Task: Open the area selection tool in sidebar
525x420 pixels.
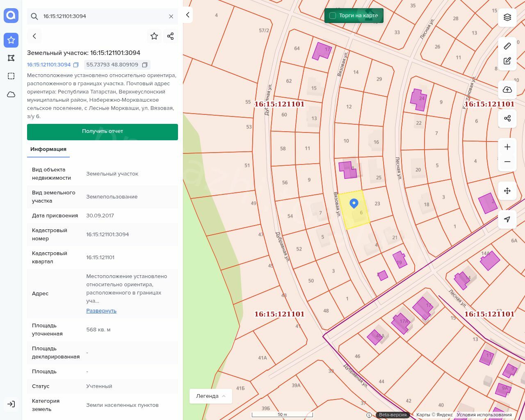Action: (x=11, y=76)
